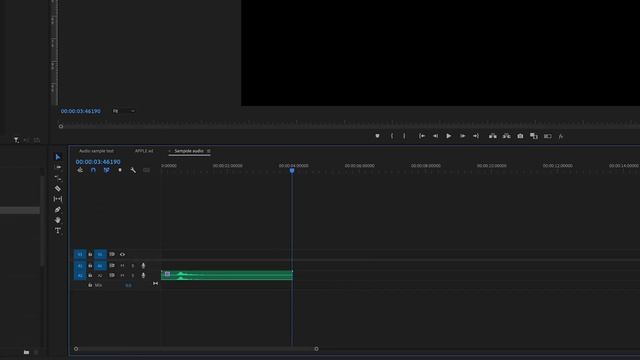Toggle V1 source patching button
The width and height of the screenshot is (640, 360).
tap(80, 254)
